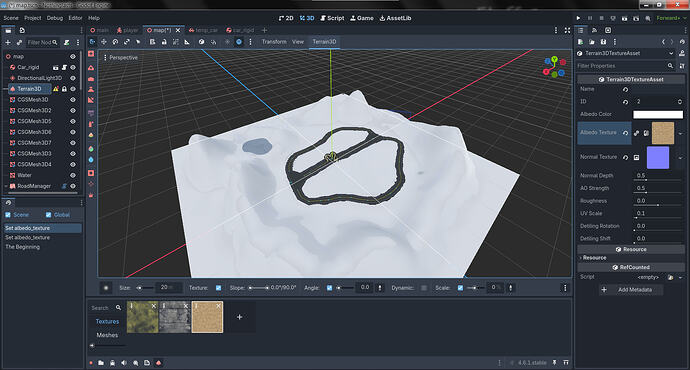Open the Perspective viewport menu
The height and width of the screenshot is (370, 690).
pyautogui.click(x=121, y=58)
